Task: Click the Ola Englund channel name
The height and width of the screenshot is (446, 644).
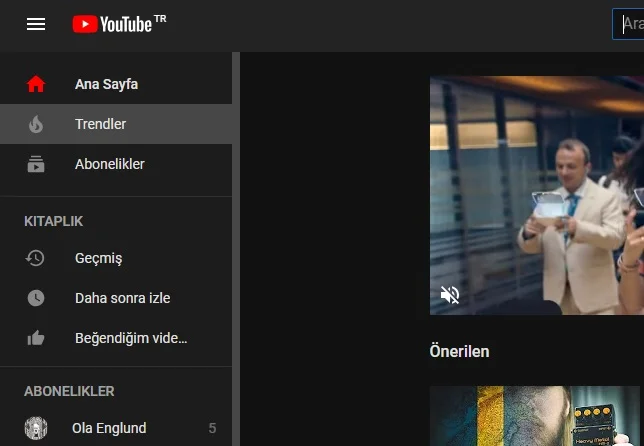Action: click(x=109, y=428)
